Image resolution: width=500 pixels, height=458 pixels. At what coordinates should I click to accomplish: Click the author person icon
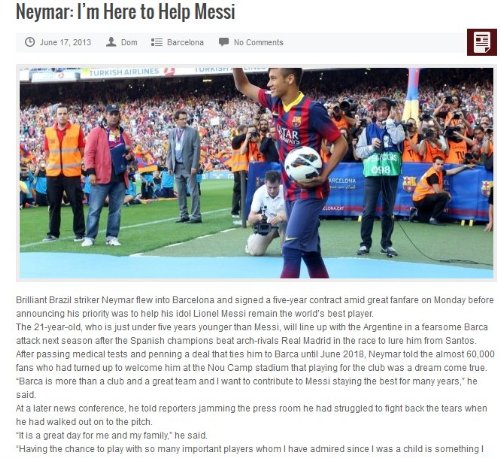(x=111, y=42)
